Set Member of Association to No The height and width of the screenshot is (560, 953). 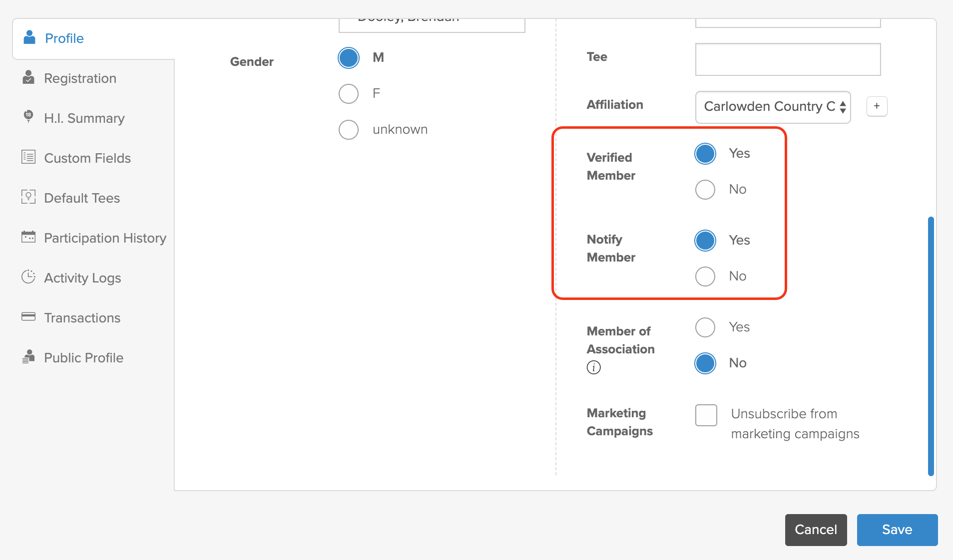pos(705,363)
